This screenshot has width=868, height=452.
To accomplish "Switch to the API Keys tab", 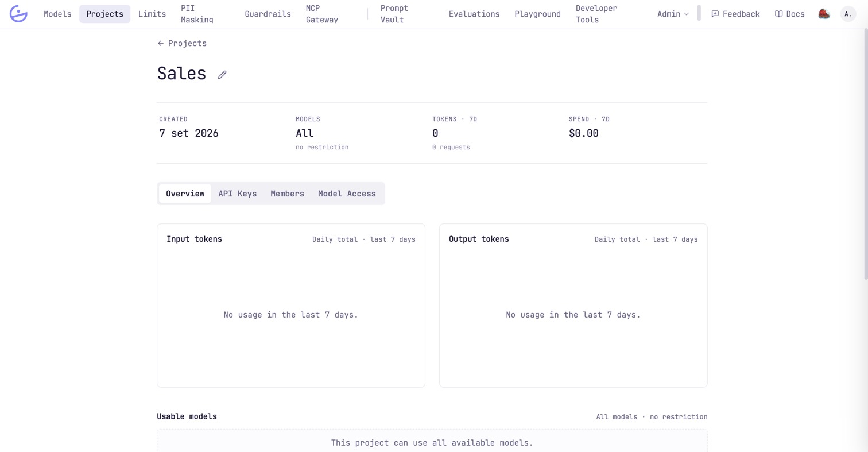I will click(x=238, y=194).
